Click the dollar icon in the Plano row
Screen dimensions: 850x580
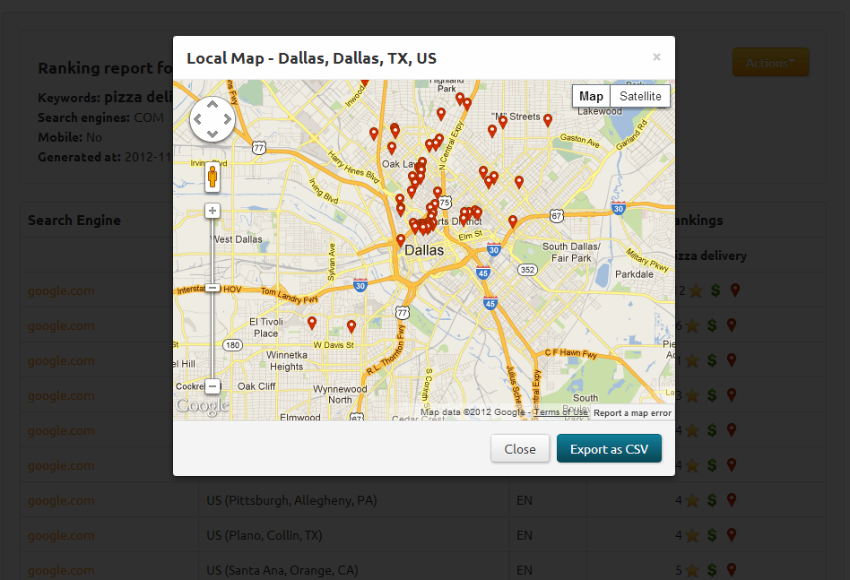[712, 535]
